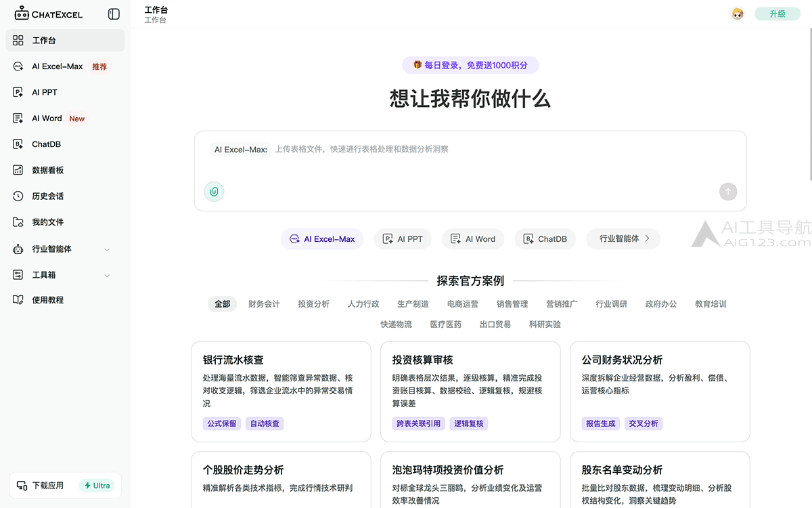Click the 我的文件 folder icon
Screen dimensions: 812x508
18,222
